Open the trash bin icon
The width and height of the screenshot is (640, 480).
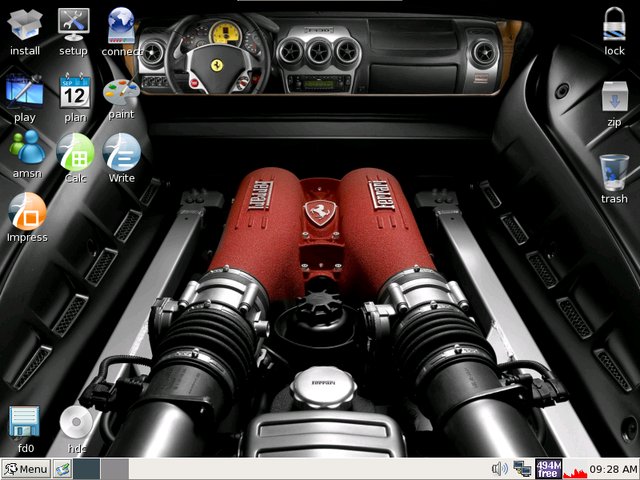[614, 171]
